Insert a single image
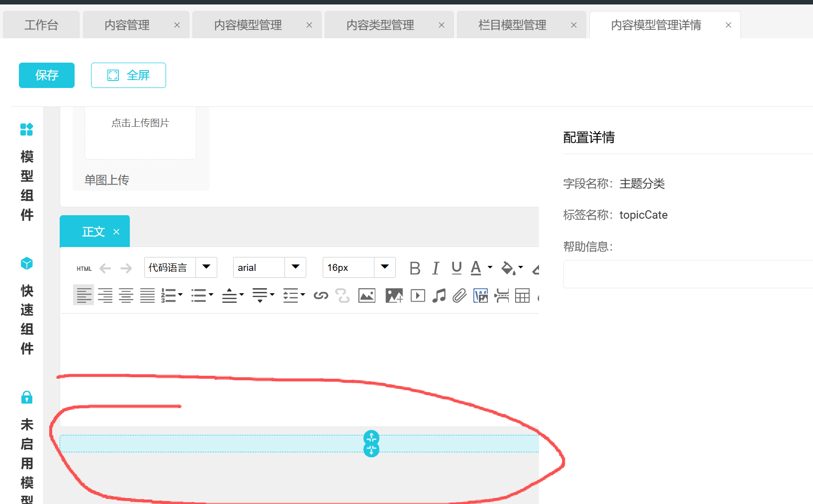 coord(367,296)
